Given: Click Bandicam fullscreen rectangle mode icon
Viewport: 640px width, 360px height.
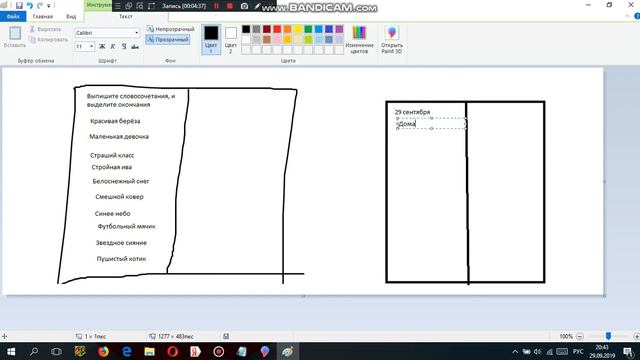Looking at the screenshot, I should click(x=151, y=6).
